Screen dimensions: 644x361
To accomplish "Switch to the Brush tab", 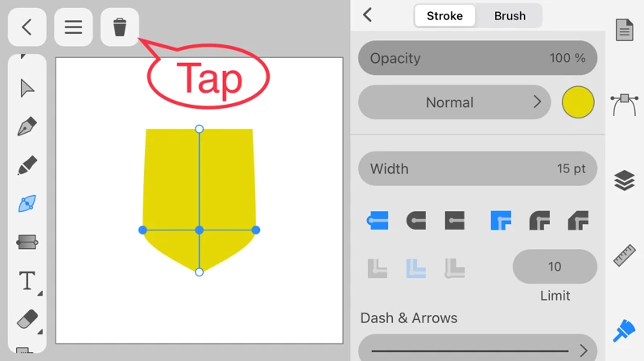I will point(510,16).
